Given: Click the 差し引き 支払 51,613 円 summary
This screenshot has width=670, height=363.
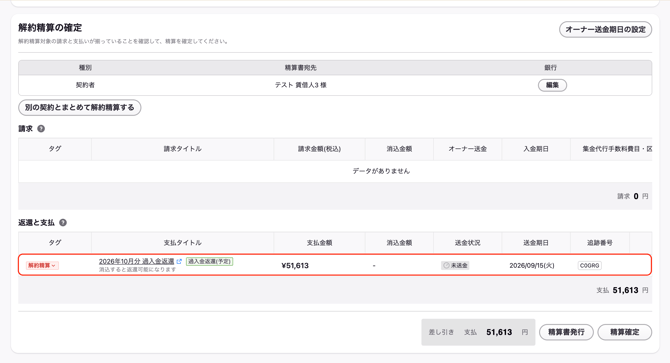Looking at the screenshot, I should click(478, 332).
